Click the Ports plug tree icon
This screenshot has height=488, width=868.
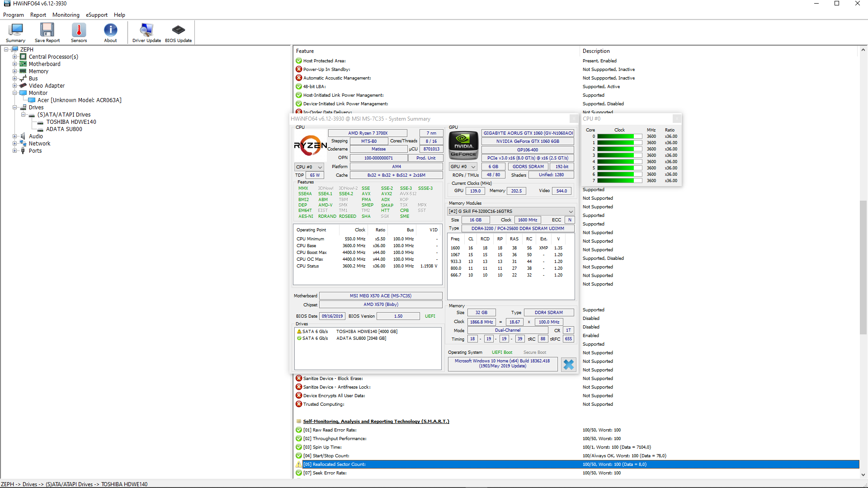coord(23,150)
